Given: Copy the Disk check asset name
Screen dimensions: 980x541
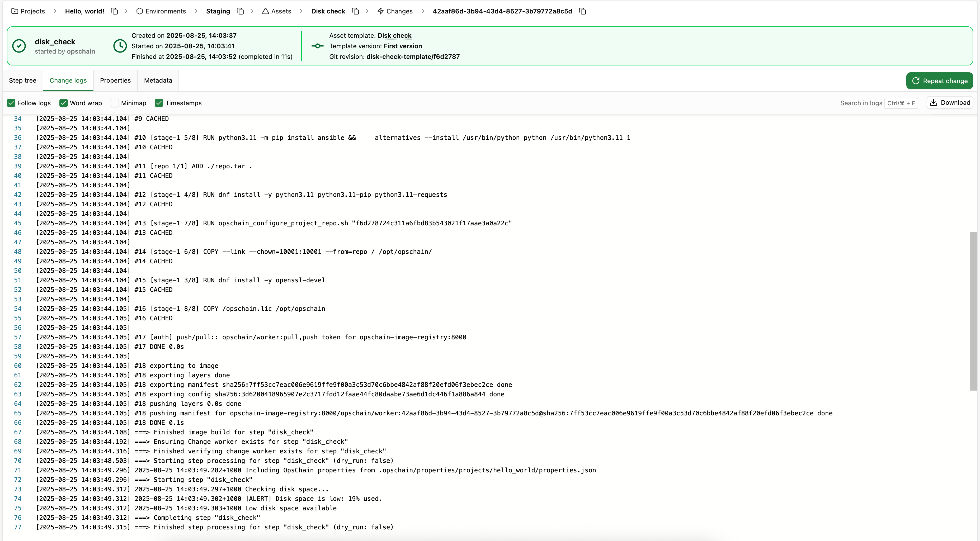Looking at the screenshot, I should 355,11.
